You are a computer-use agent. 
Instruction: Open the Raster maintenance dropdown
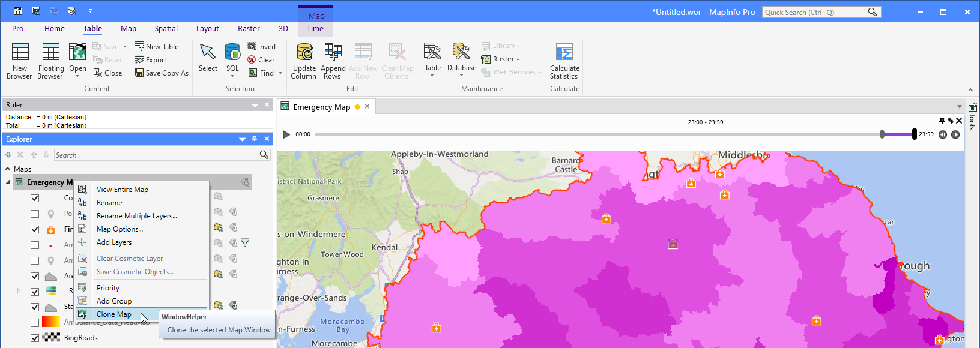[501, 59]
